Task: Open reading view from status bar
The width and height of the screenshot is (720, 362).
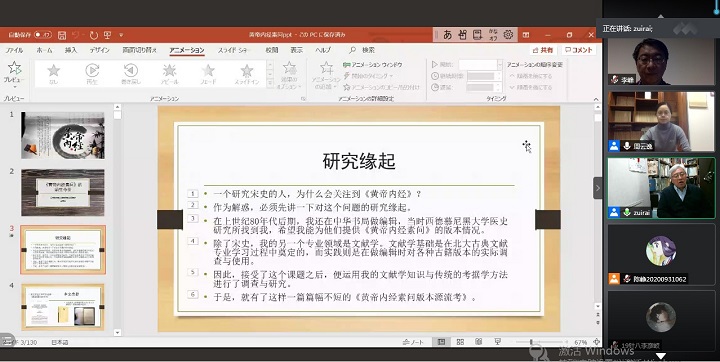Action: [478, 342]
